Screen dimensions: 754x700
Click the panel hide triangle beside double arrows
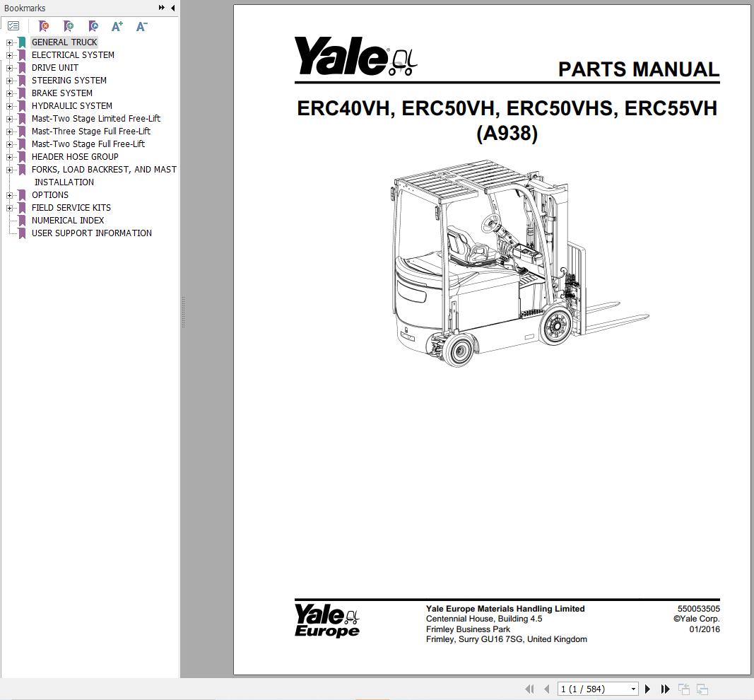tap(173, 8)
